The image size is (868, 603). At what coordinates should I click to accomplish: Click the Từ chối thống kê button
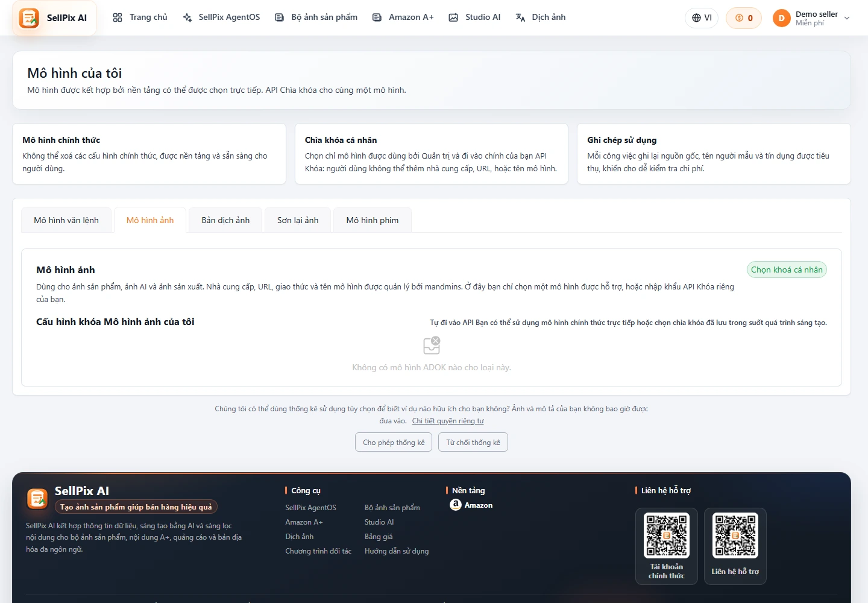473,442
